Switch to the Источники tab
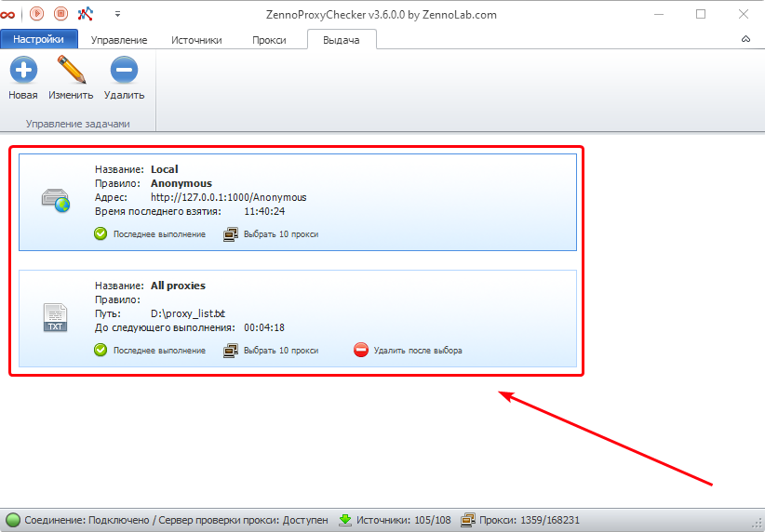Viewport: 765px width, 532px height. coord(196,40)
